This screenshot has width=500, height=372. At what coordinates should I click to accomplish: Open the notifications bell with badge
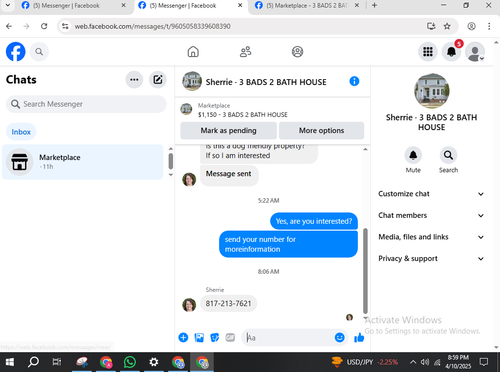click(x=452, y=52)
